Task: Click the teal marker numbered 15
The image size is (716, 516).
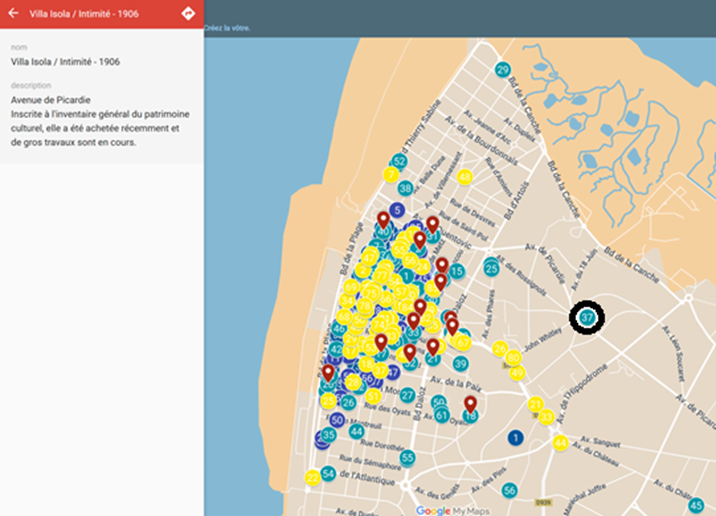Action: tap(456, 271)
